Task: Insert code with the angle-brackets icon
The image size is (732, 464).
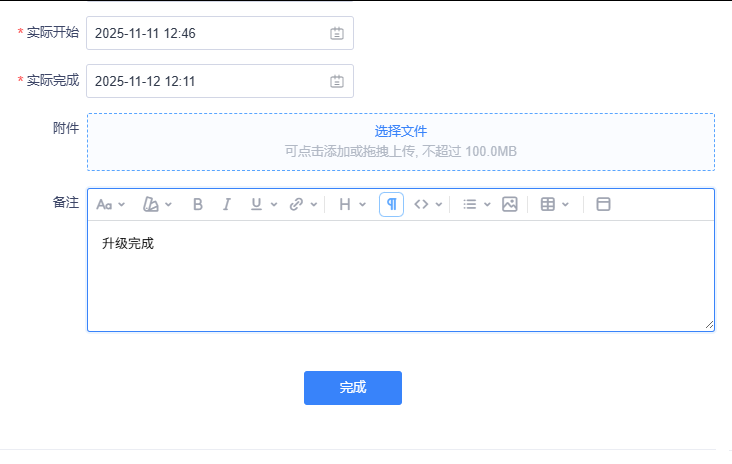Action: click(x=421, y=204)
